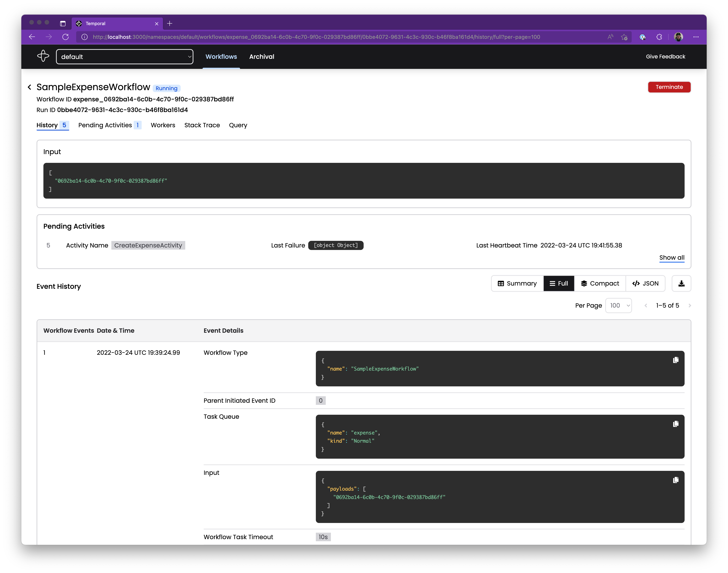Screen dimensions: 728x573
Task: Click Show all pending activities link
Action: 672,258
